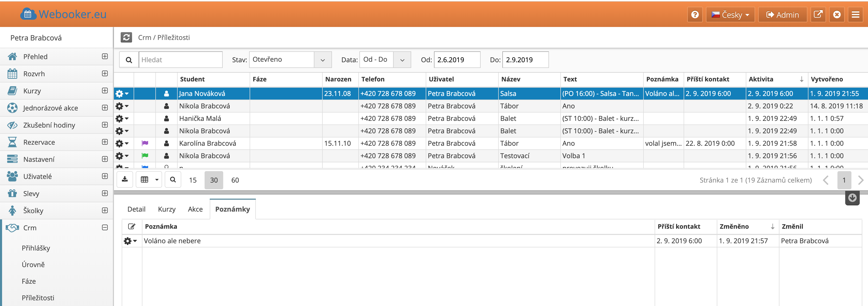The height and width of the screenshot is (306, 868).
Task: Click the open-in-new-window icon in the header
Action: tap(818, 15)
